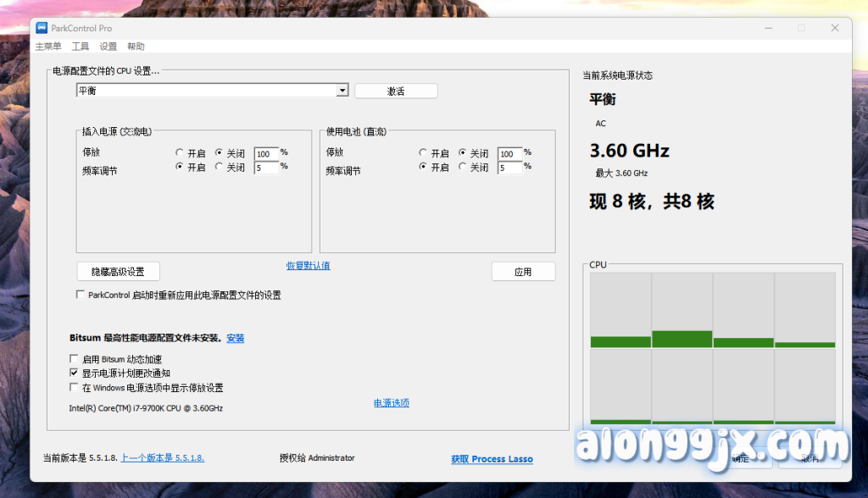Select 开启 for AC 停放

point(180,153)
